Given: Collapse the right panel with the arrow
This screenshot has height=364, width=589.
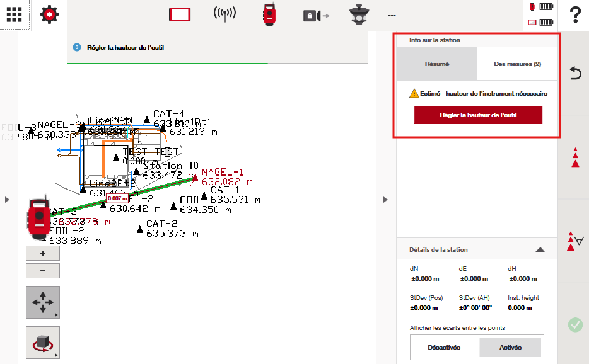Looking at the screenshot, I should (x=385, y=200).
